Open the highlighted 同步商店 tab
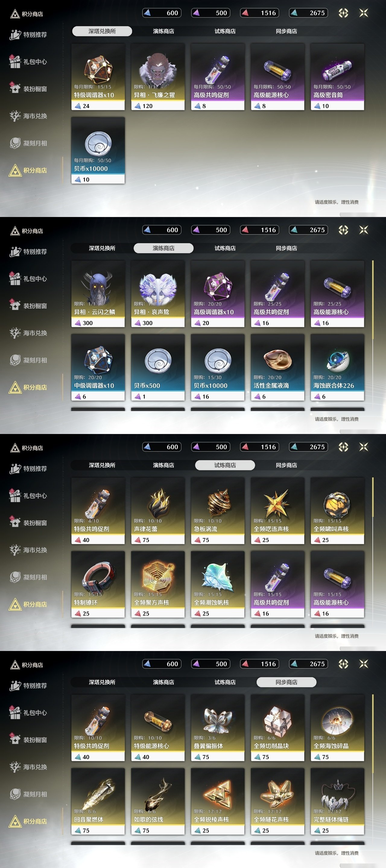The width and height of the screenshot is (386, 868). click(286, 682)
